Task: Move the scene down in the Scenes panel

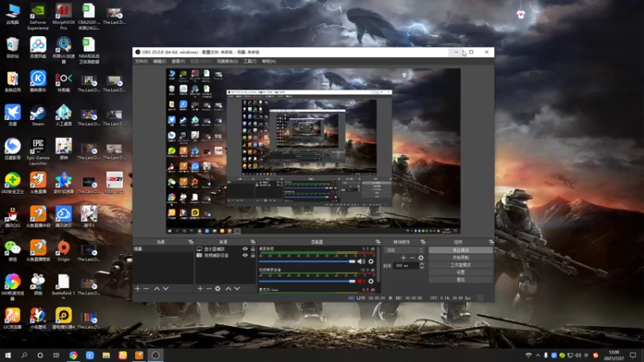Action: point(166,289)
